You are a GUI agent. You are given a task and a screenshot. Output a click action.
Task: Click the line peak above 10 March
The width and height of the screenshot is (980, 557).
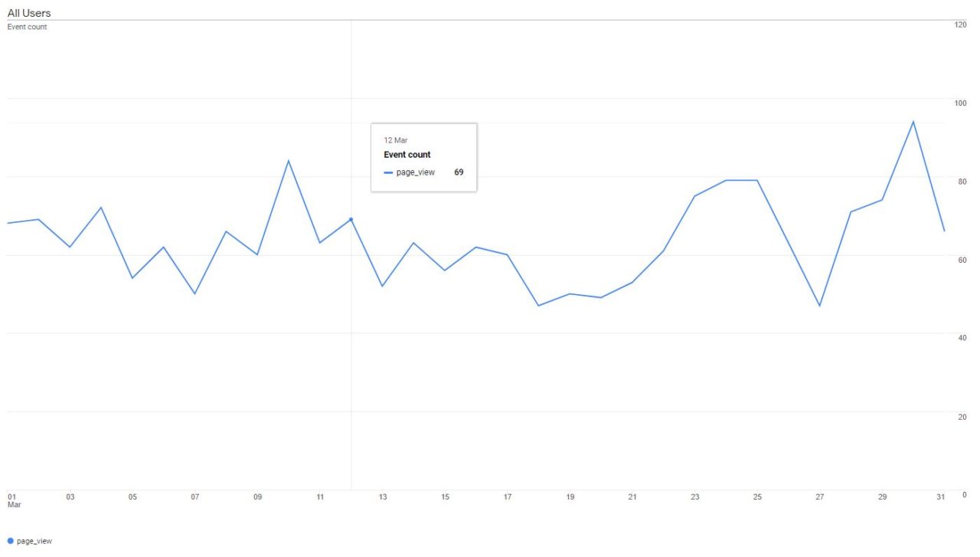click(x=289, y=161)
